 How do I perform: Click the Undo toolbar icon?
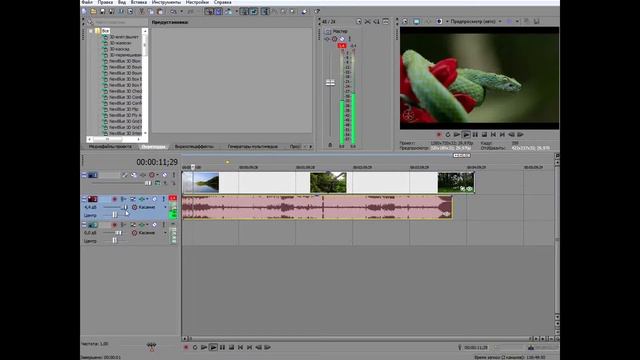173,11
